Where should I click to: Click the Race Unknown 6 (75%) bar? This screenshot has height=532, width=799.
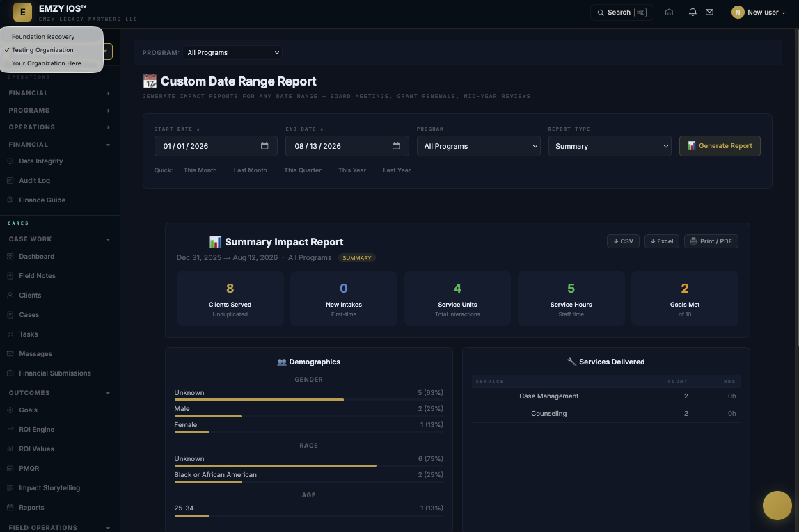pyautogui.click(x=309, y=466)
